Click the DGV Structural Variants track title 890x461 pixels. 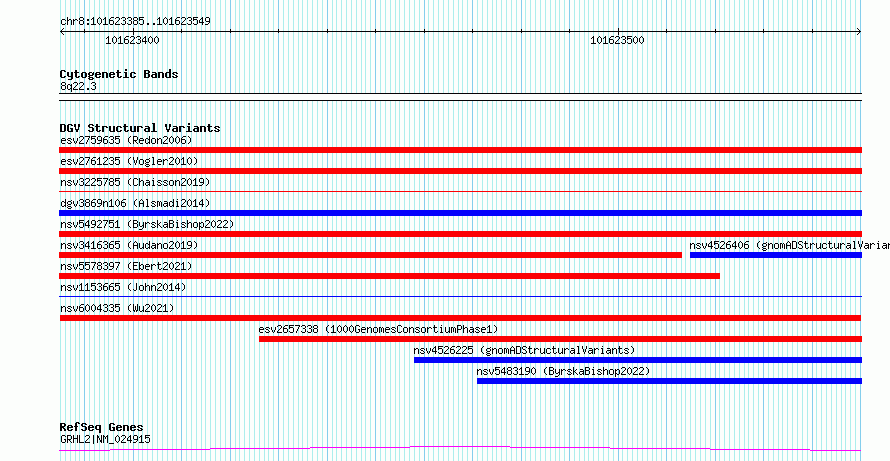tap(140, 128)
